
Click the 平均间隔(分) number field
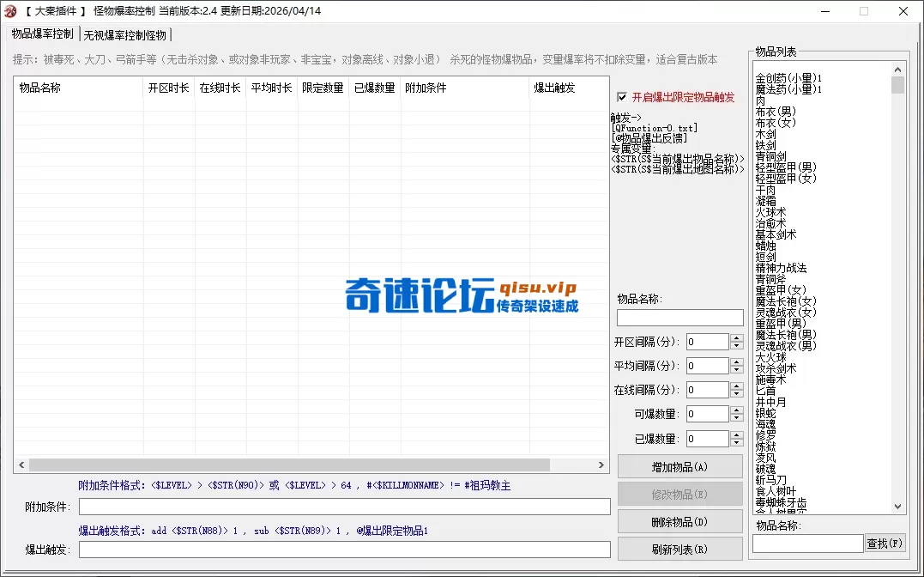click(708, 366)
